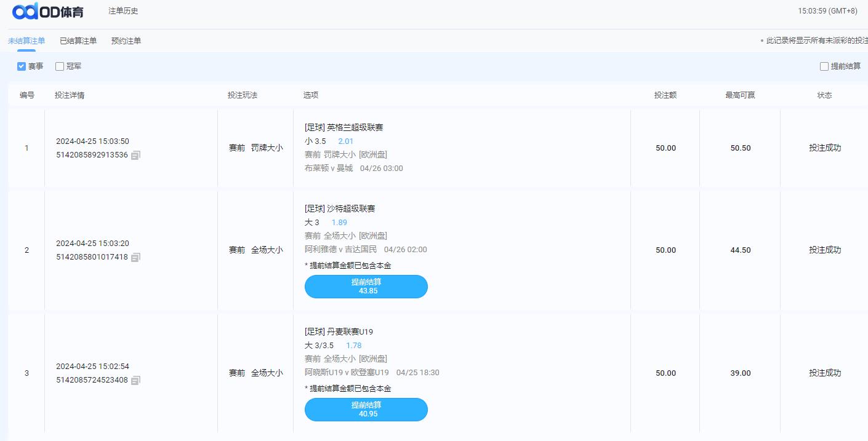Copy bet number 5142085892913536
Screen dimensions: 868x441
pyautogui.click(x=135, y=155)
